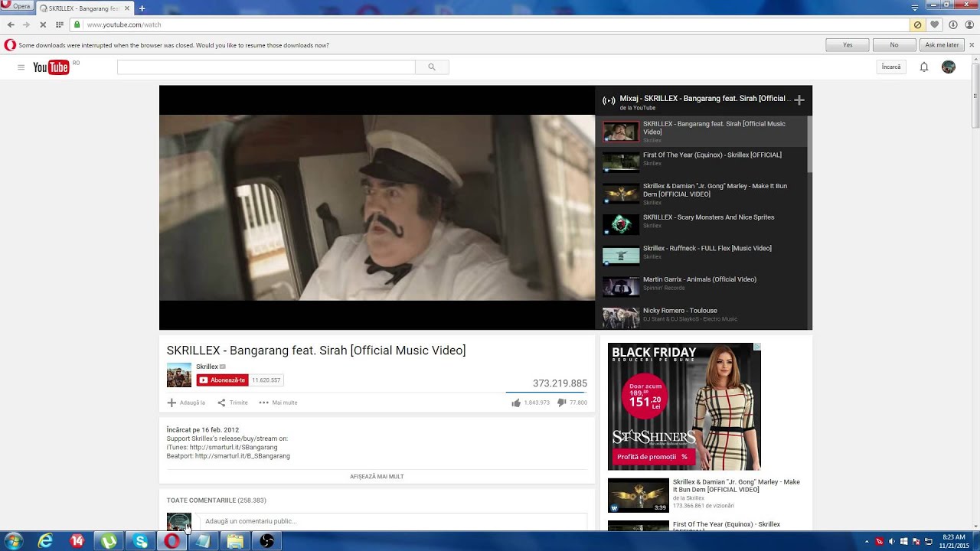
Task: Select the SKRILLEX - Bangarang browser tab
Action: (x=85, y=8)
